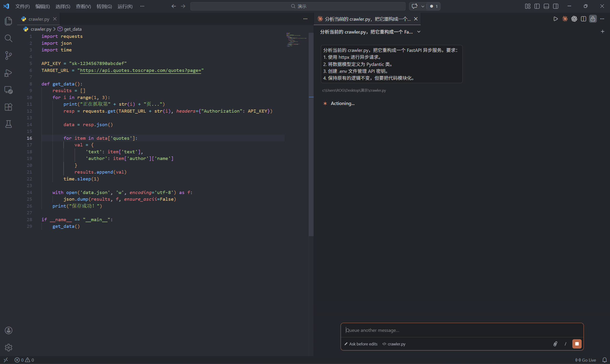
Task: Open dropdown next to chat icon in title bar
Action: click(423, 6)
